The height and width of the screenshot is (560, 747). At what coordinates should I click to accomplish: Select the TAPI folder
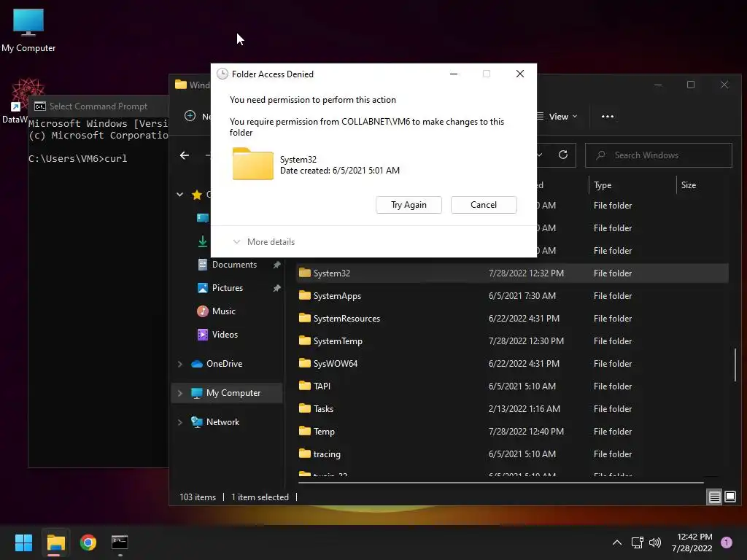point(322,386)
